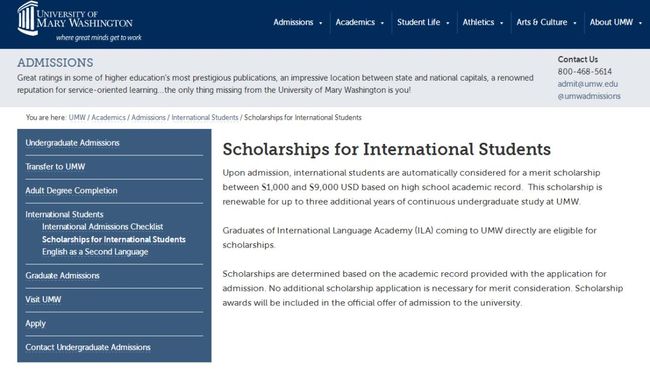
Task: Expand the dropdown arrow next to Academics
Action: (x=382, y=23)
